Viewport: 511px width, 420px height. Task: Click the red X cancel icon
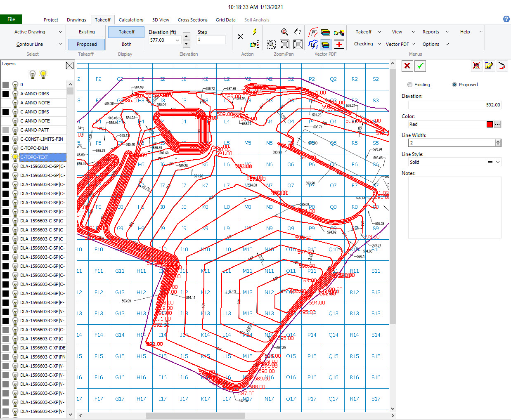pyautogui.click(x=407, y=66)
